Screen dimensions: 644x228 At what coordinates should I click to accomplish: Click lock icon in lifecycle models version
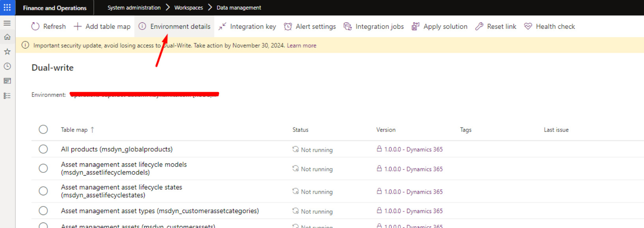[379, 168]
